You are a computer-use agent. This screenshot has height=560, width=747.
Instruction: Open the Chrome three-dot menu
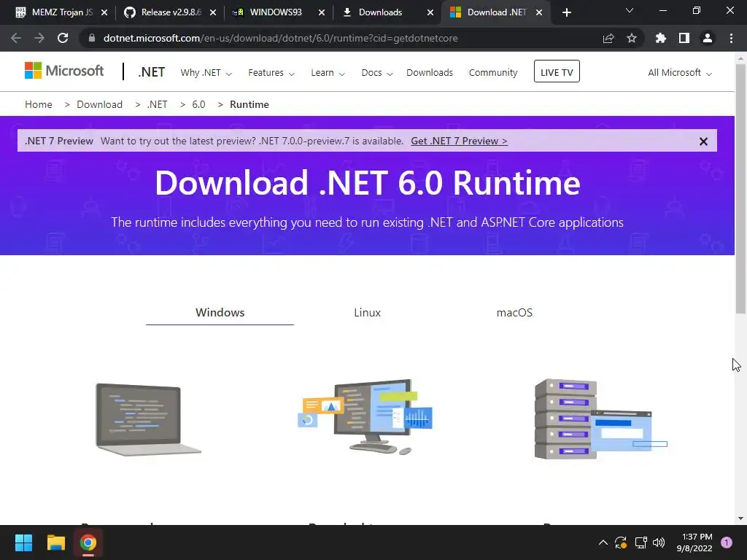tap(731, 38)
